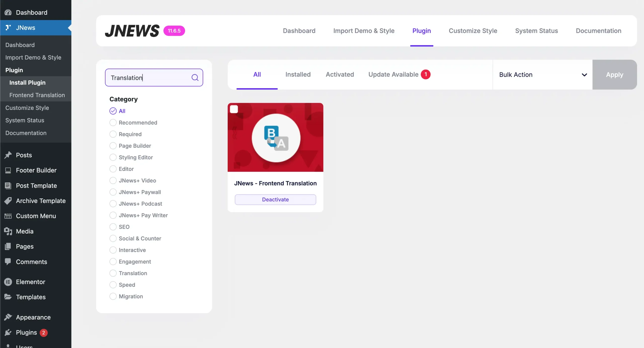
Task: Click the search magnifier icon
Action: pos(195,77)
